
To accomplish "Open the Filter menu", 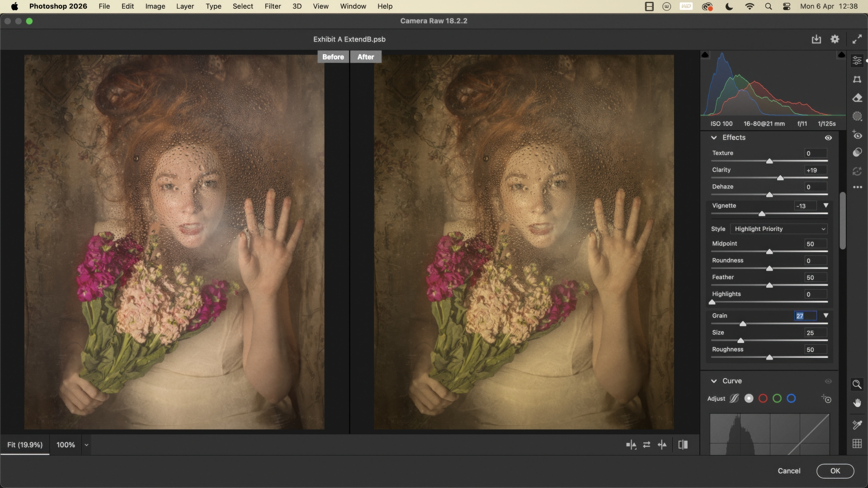I will click(273, 6).
